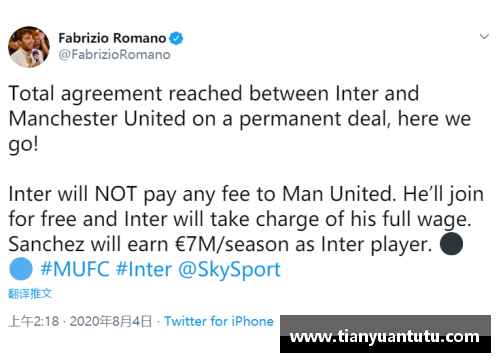Open the Fabrizio Romano display name link

(112, 38)
